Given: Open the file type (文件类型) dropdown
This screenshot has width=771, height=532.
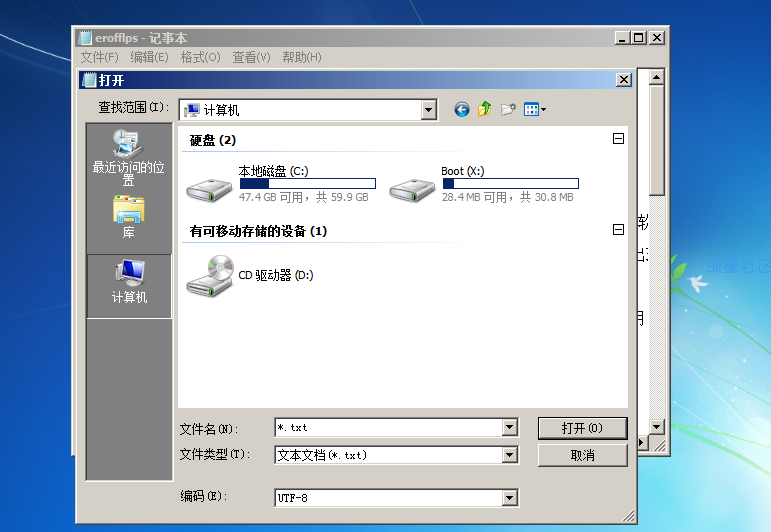Looking at the screenshot, I should (510, 455).
